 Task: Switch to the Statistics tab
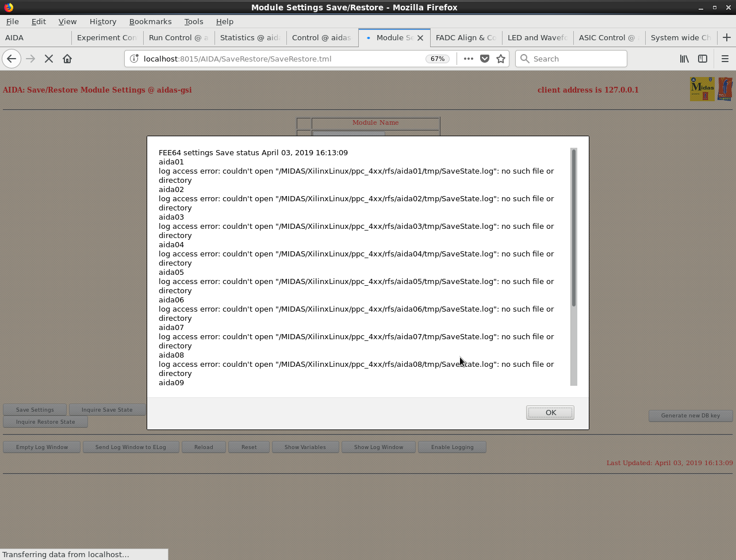pyautogui.click(x=250, y=37)
